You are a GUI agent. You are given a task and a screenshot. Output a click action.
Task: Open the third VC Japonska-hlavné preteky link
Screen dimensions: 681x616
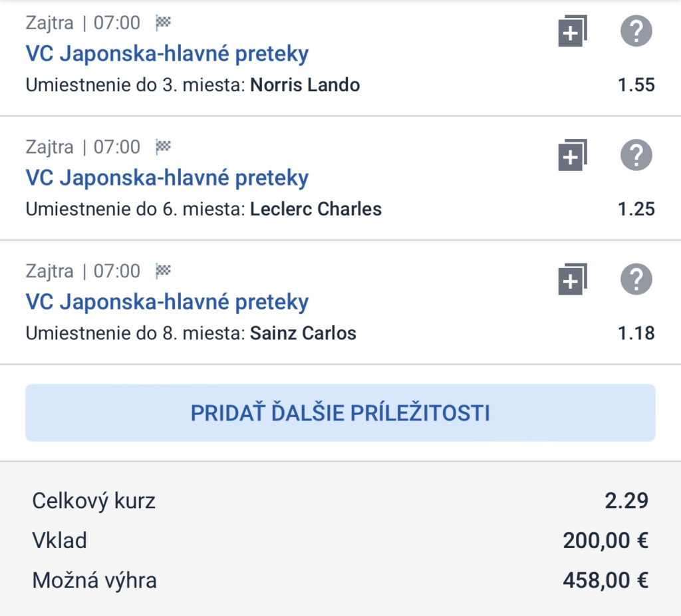pyautogui.click(x=167, y=302)
